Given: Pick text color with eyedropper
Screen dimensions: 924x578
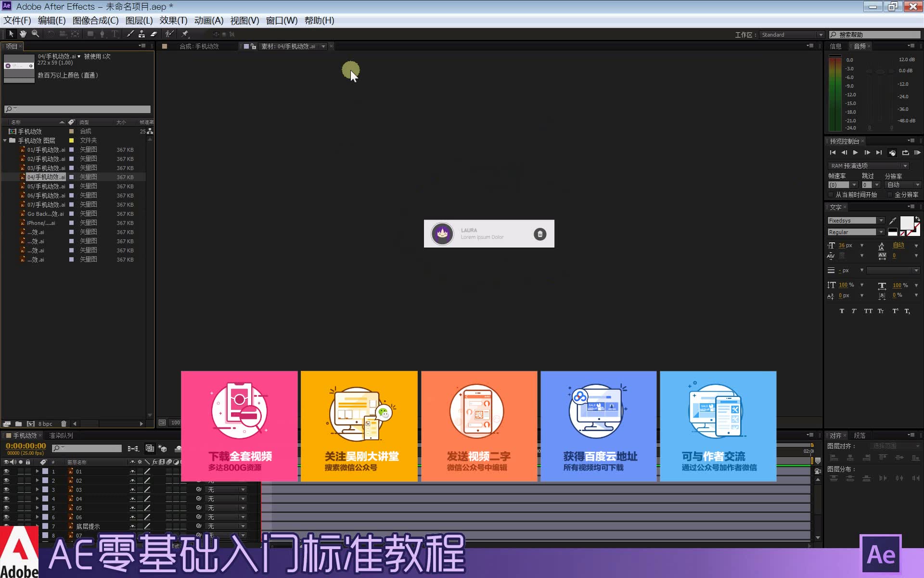Looking at the screenshot, I should [x=893, y=221].
